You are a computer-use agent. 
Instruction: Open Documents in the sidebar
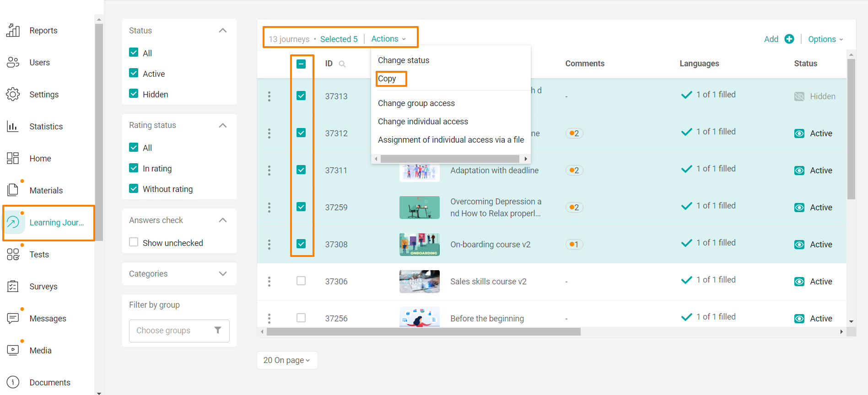click(50, 383)
